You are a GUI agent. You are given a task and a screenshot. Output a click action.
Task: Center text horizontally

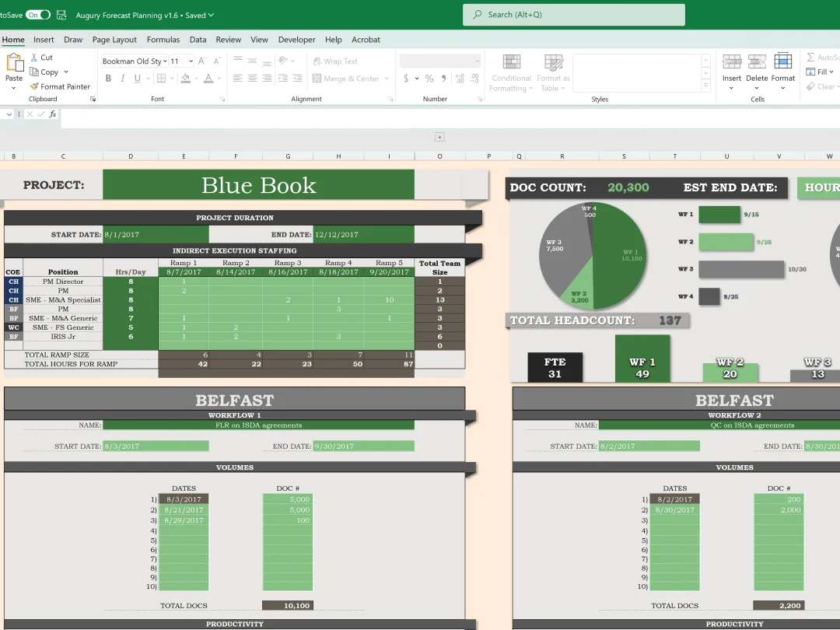point(252,79)
